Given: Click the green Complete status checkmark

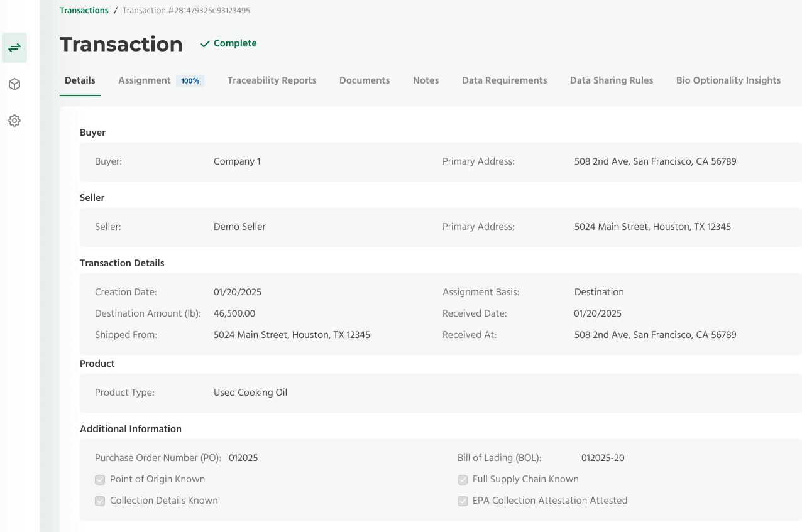Looking at the screenshot, I should pyautogui.click(x=205, y=44).
